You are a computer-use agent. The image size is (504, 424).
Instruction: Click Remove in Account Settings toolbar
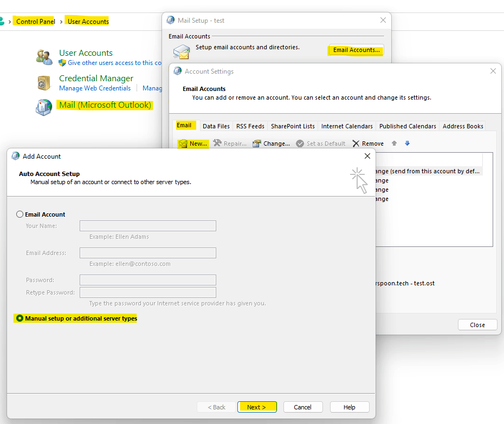click(x=368, y=143)
